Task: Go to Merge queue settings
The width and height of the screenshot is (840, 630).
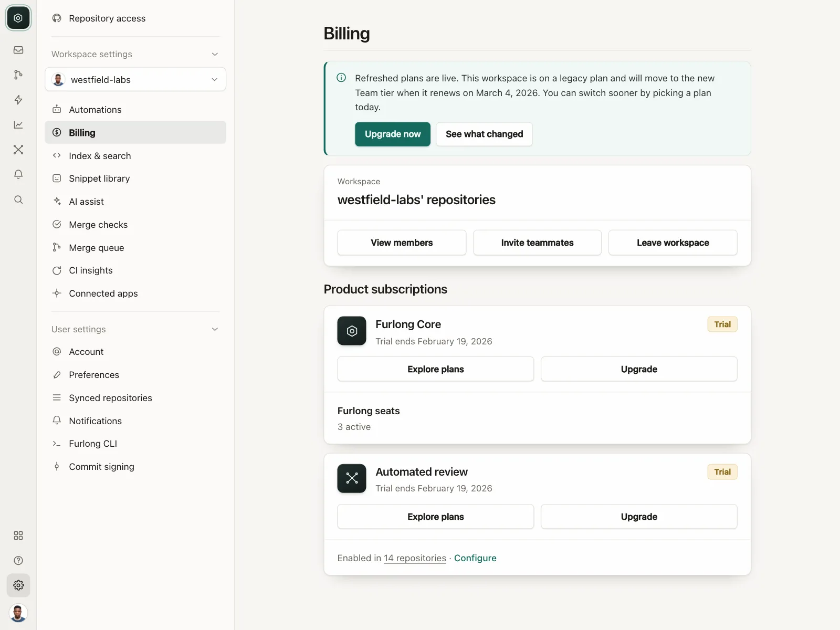Action: coord(135,248)
